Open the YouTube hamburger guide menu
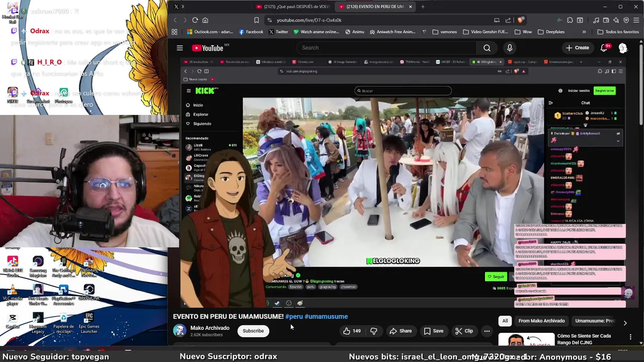 (180, 48)
